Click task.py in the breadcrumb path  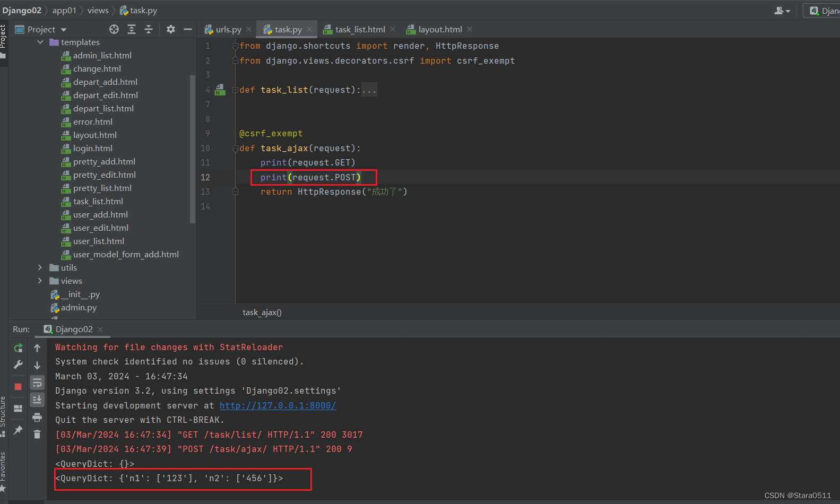click(138, 11)
